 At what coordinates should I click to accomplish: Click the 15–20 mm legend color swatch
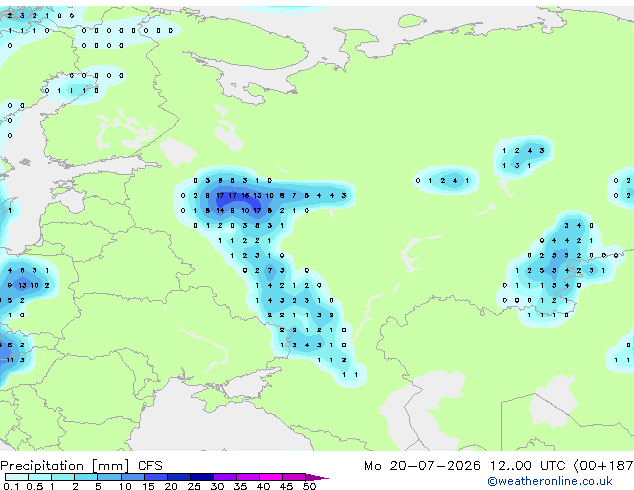tap(156, 477)
